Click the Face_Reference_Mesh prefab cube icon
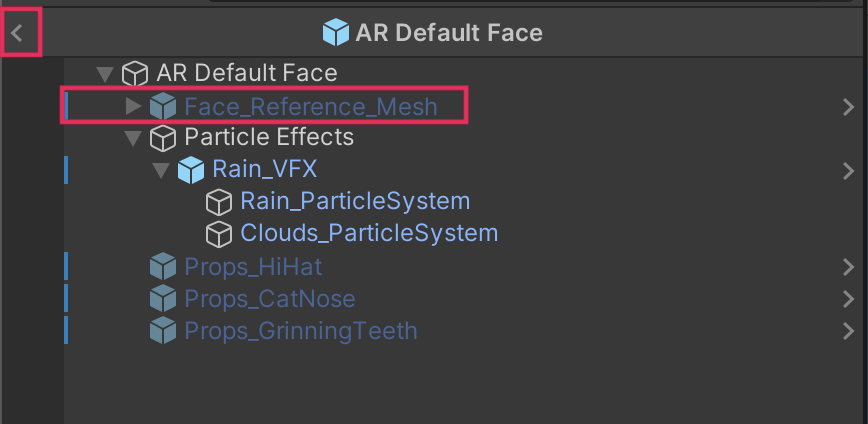868x424 pixels. 162,105
